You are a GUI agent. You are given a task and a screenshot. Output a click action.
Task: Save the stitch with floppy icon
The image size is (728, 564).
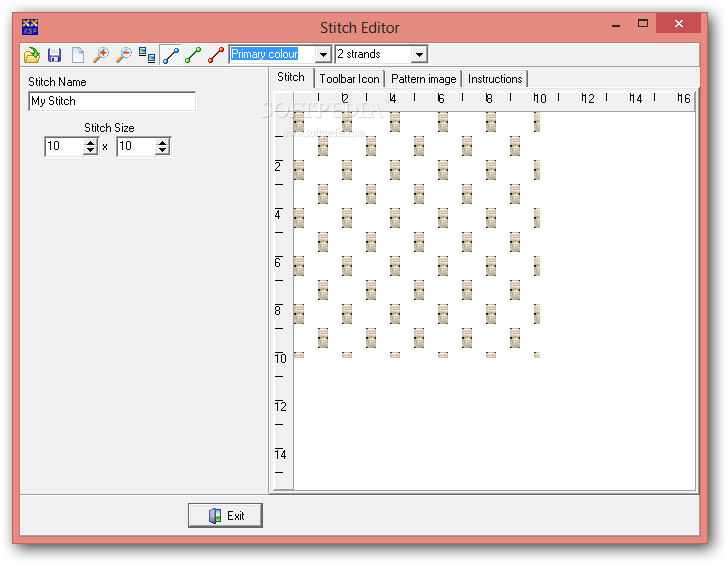pyautogui.click(x=55, y=55)
